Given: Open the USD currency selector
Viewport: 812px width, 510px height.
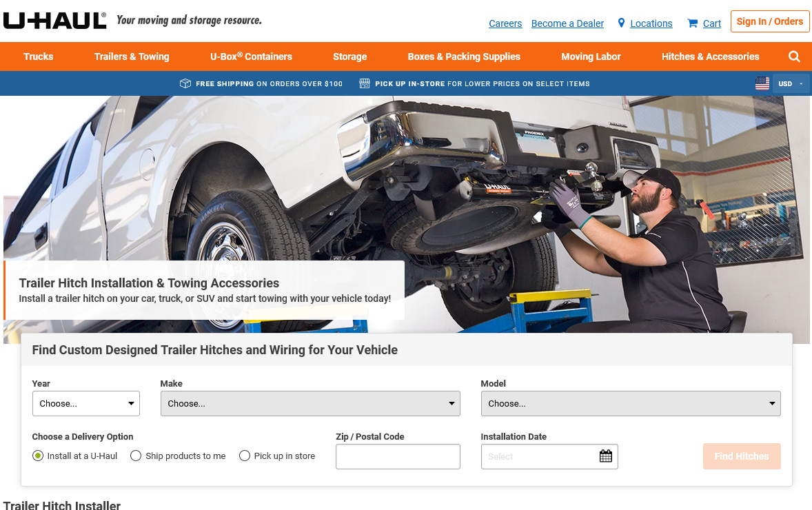Looking at the screenshot, I should [x=791, y=83].
